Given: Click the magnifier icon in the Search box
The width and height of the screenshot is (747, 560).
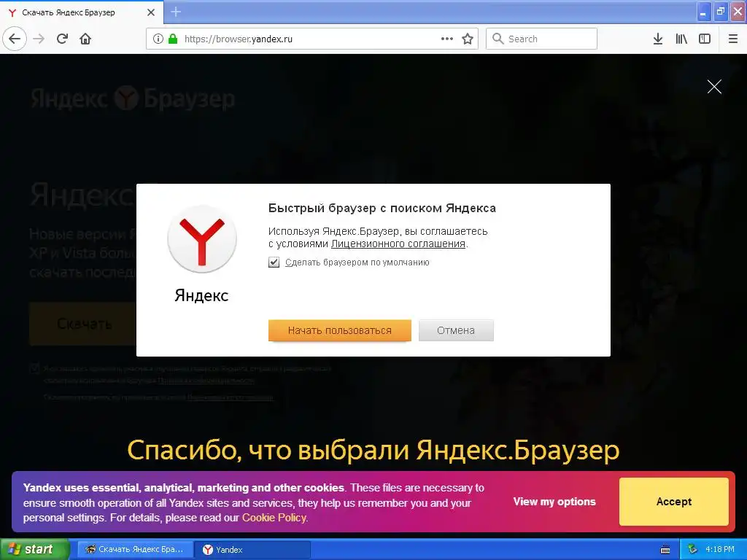Looking at the screenshot, I should click(498, 39).
